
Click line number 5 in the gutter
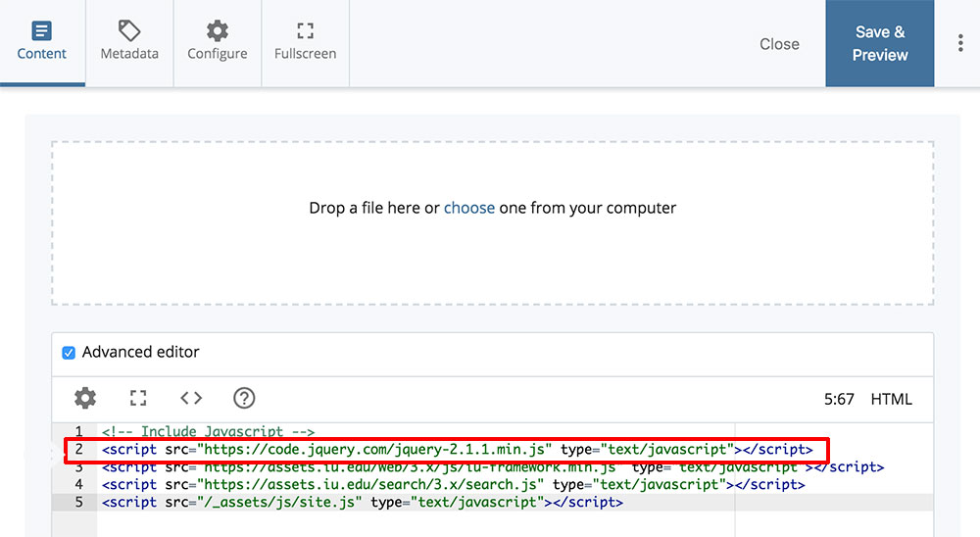tap(78, 502)
